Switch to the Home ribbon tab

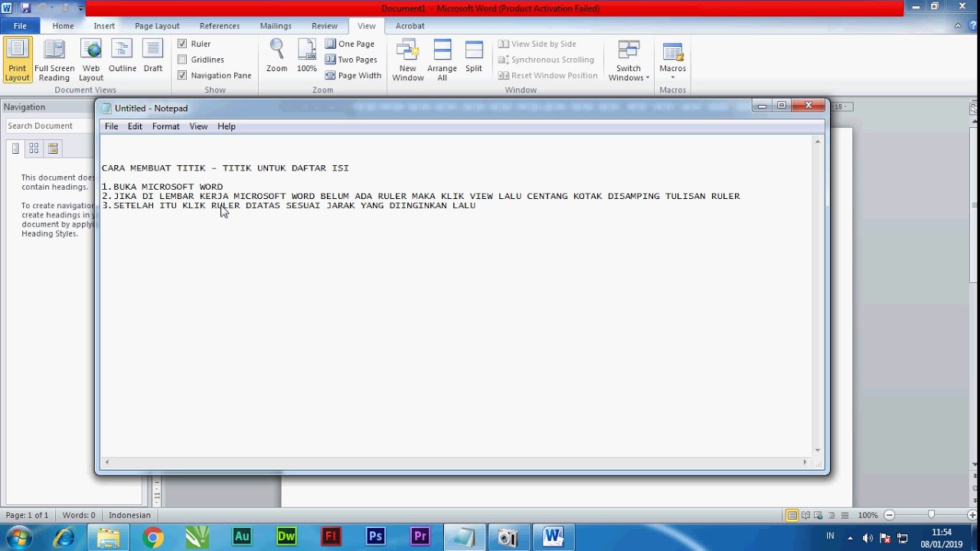(x=63, y=26)
